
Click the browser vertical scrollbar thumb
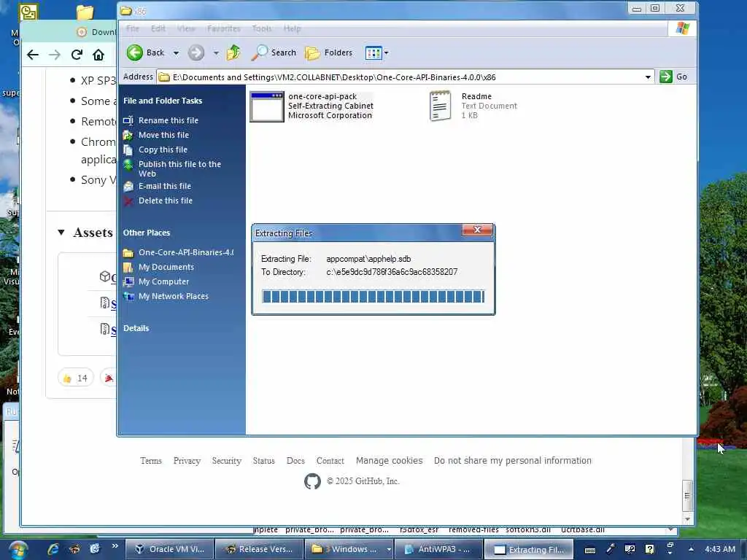(687, 496)
